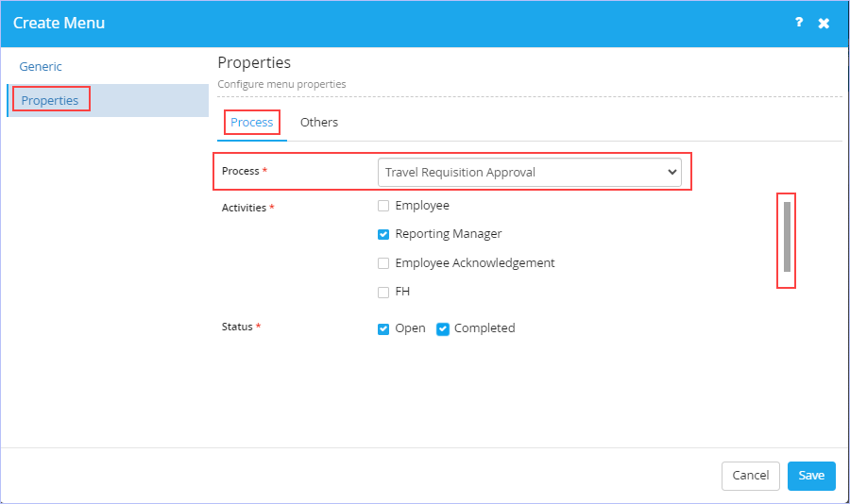This screenshot has height=504, width=850.
Task: Tick the Employee Acknowledgement checkbox
Action: [x=383, y=263]
